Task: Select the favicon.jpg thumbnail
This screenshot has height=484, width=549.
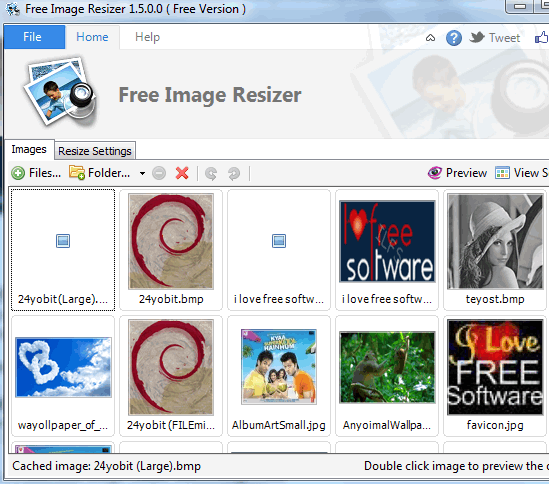Action: click(495, 376)
